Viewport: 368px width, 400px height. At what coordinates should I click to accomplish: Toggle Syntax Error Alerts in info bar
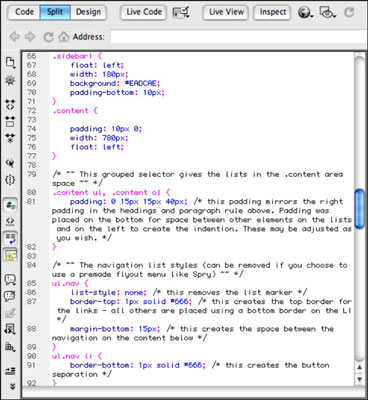[10, 255]
